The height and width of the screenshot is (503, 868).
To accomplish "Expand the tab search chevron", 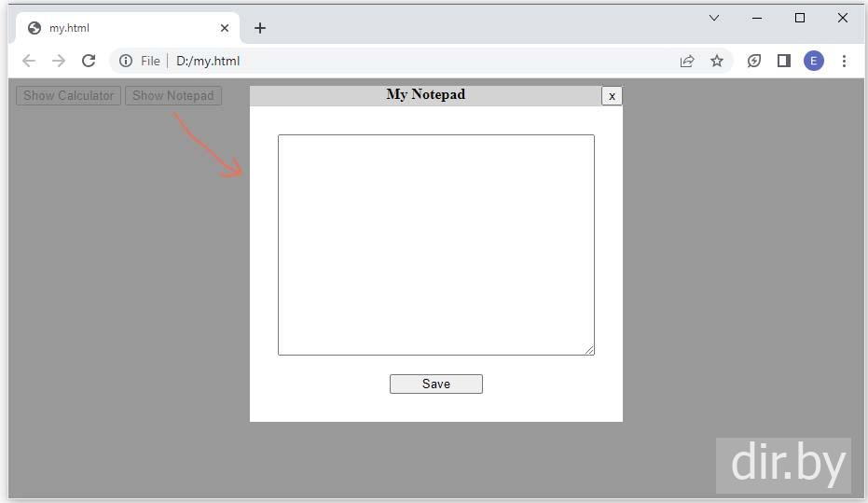I will (x=714, y=18).
